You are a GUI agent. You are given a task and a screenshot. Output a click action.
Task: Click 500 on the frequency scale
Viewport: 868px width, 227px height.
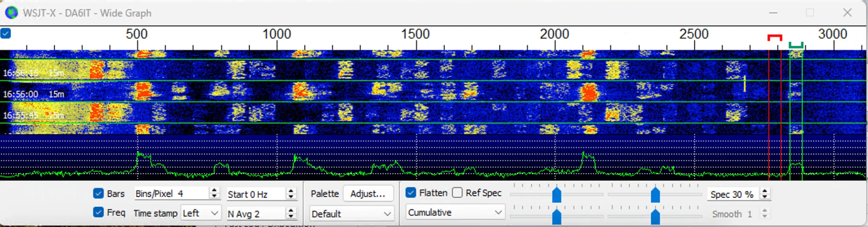coord(136,34)
